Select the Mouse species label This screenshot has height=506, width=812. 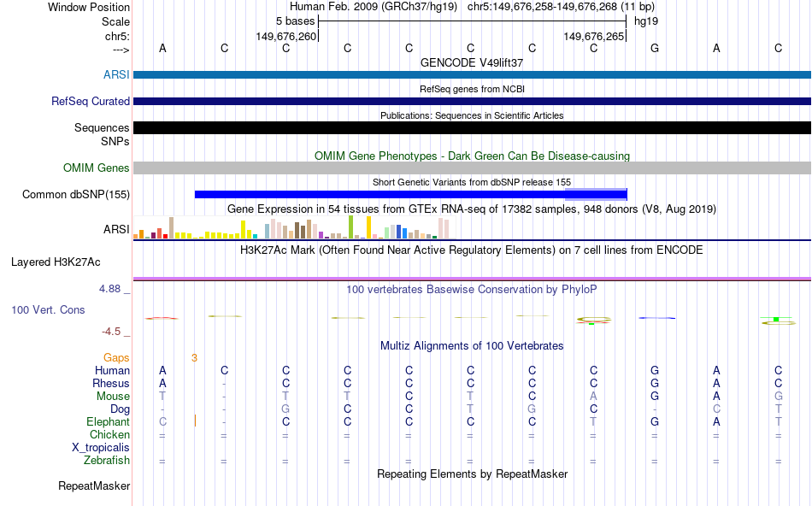pyautogui.click(x=113, y=397)
